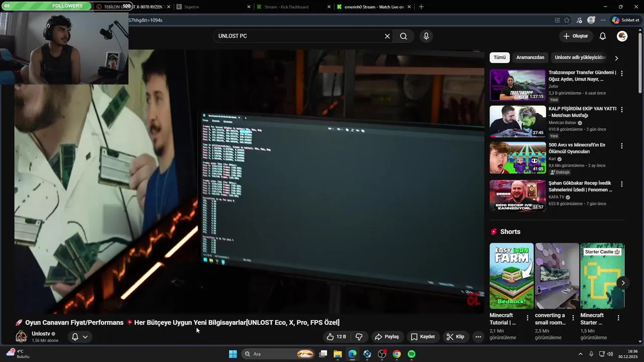Show hidden system tray icons
Image resolution: width=644 pixels, height=362 pixels.
coord(580,354)
